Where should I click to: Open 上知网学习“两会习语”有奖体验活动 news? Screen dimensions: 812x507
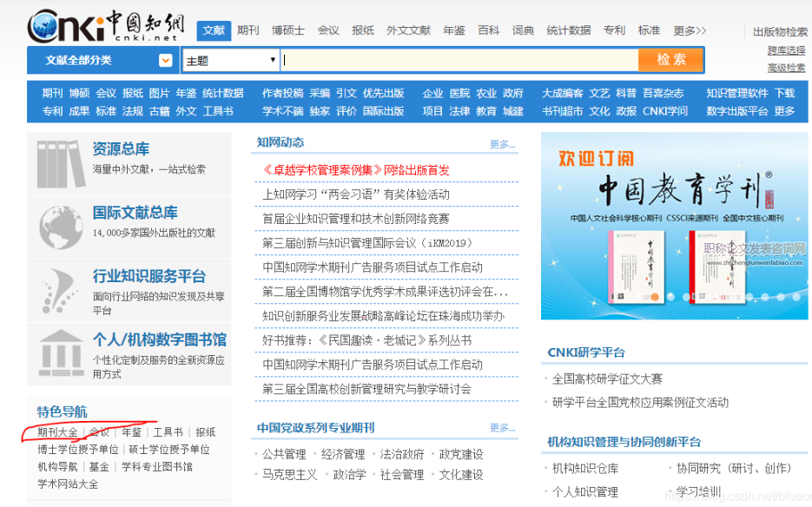coord(356,194)
